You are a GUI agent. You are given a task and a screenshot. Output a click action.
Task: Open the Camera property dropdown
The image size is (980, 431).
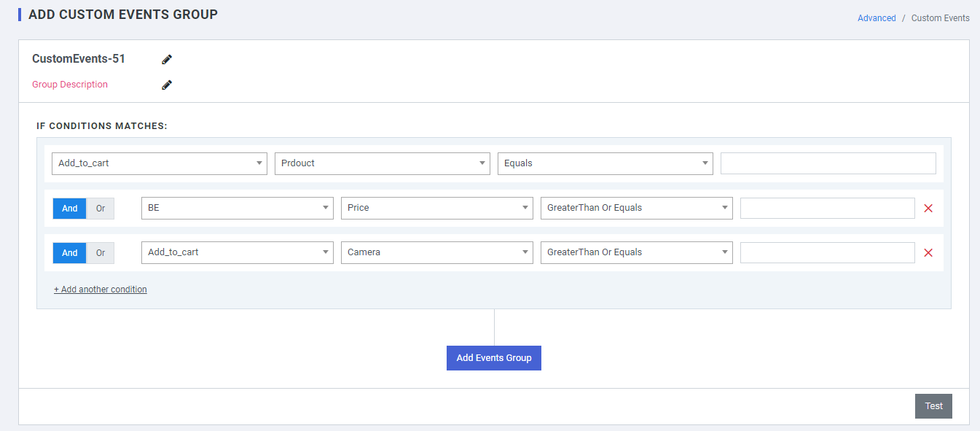click(x=436, y=252)
